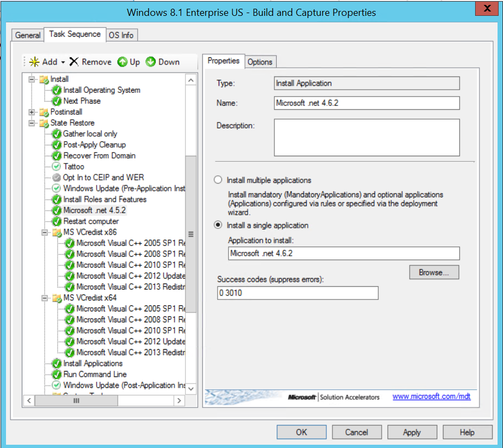Click the Browse button

pyautogui.click(x=434, y=272)
